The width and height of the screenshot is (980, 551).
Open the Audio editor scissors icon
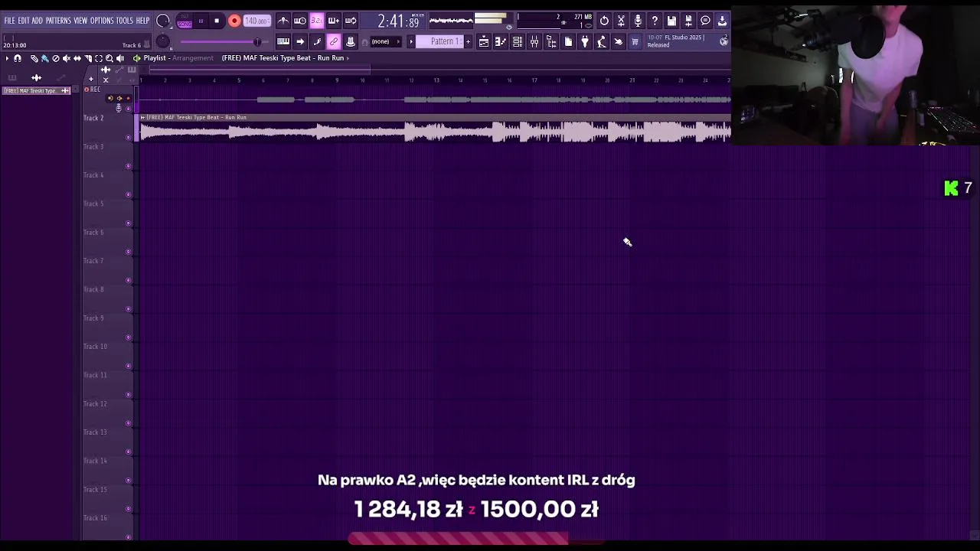coord(621,21)
